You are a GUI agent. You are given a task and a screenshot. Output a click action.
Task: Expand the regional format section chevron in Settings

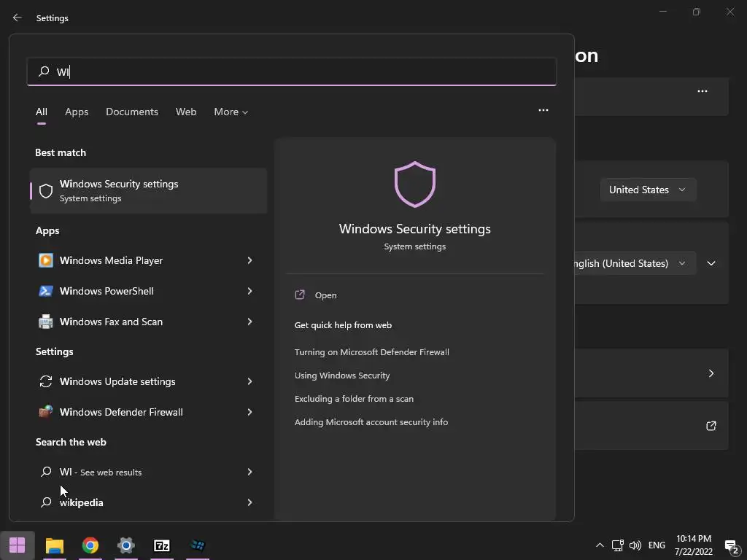[x=711, y=263]
